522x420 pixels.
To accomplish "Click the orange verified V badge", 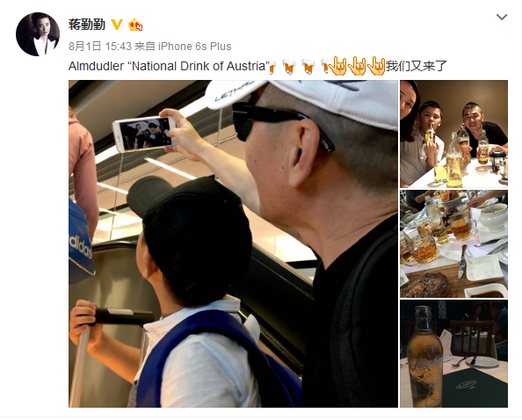I will point(117,25).
